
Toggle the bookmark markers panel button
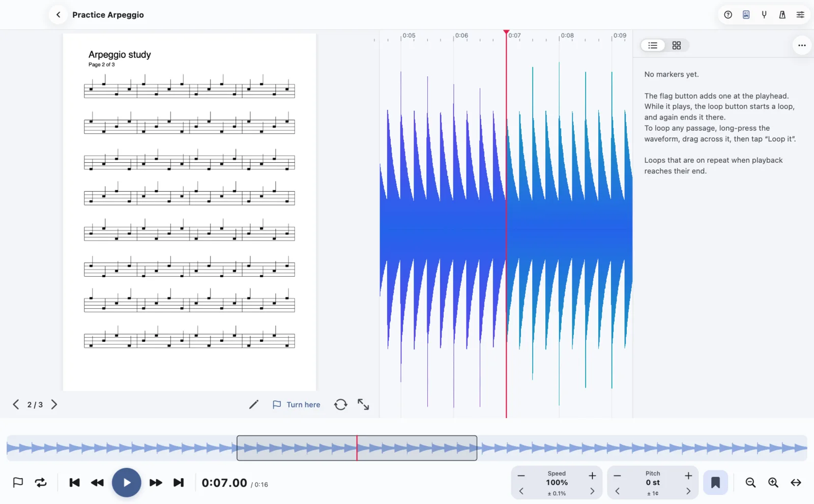click(715, 483)
